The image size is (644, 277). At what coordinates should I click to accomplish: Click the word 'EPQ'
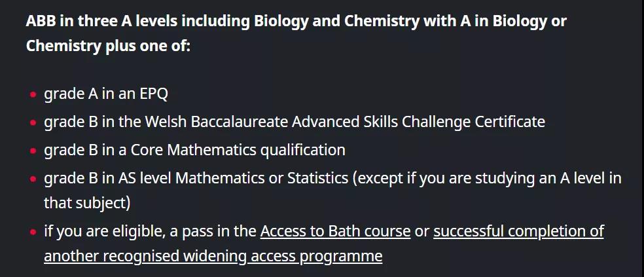[x=154, y=94]
